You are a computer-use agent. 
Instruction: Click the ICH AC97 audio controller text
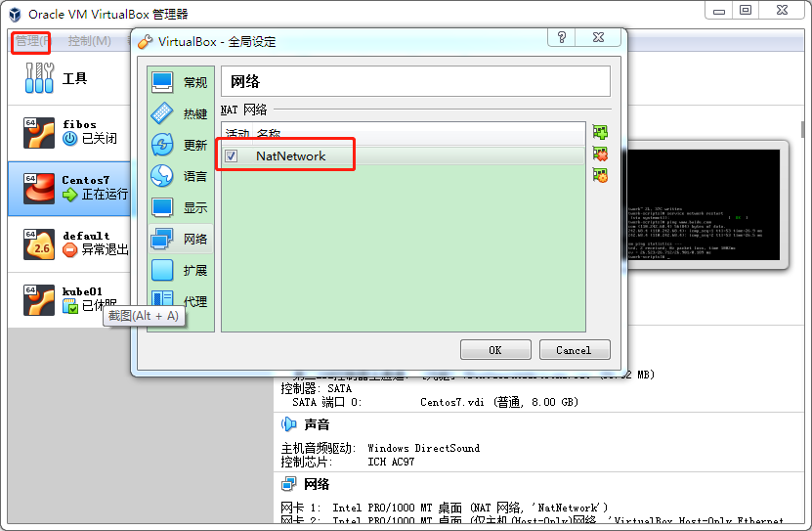pyautogui.click(x=391, y=462)
